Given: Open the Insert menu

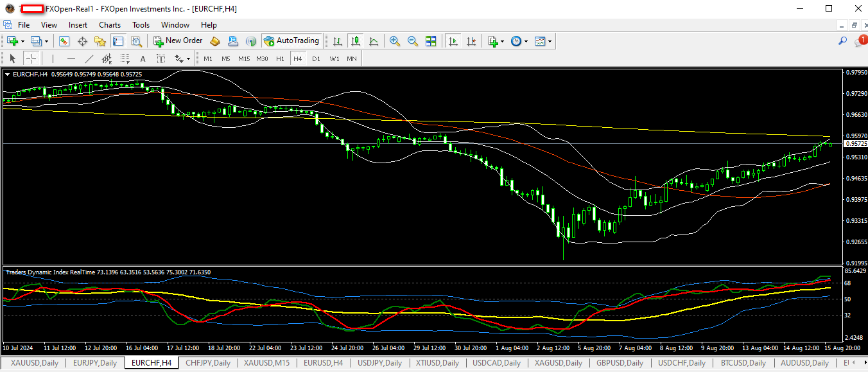Looking at the screenshot, I should point(78,25).
